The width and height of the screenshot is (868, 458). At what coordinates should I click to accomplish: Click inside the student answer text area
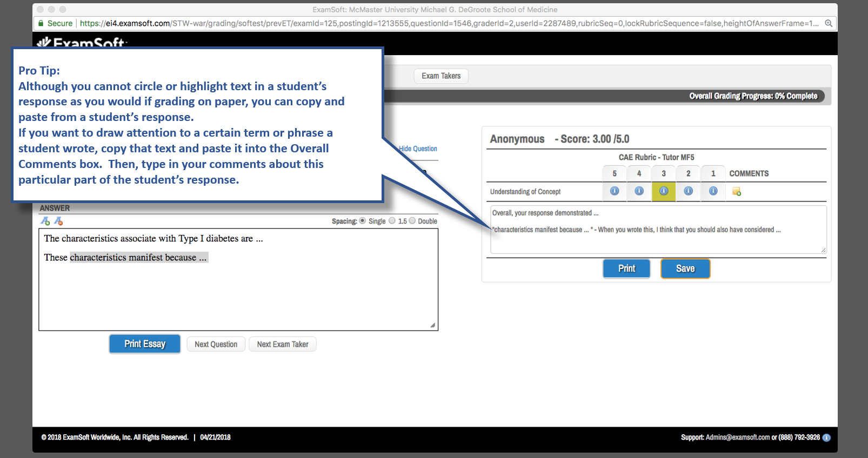pos(238,280)
